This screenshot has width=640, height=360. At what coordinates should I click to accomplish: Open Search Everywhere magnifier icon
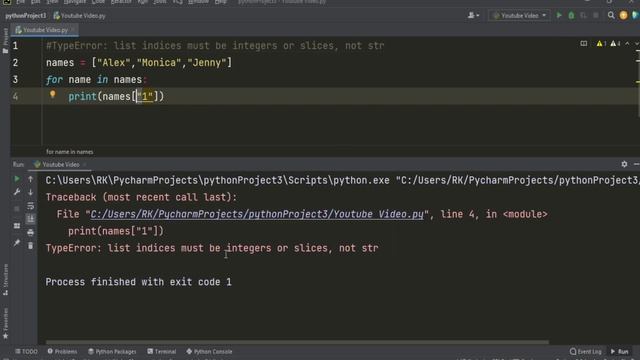[611, 16]
